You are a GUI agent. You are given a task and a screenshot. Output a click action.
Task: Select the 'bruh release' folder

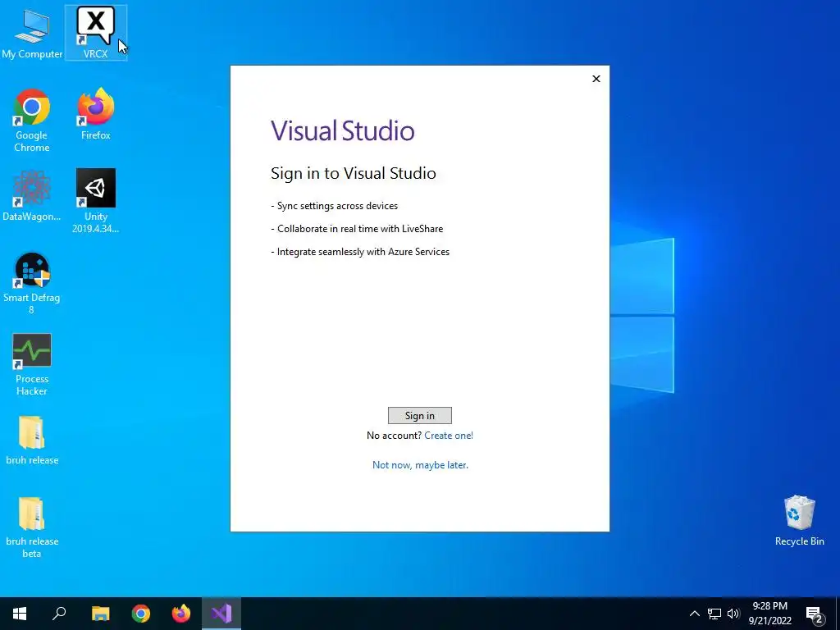[32, 440]
